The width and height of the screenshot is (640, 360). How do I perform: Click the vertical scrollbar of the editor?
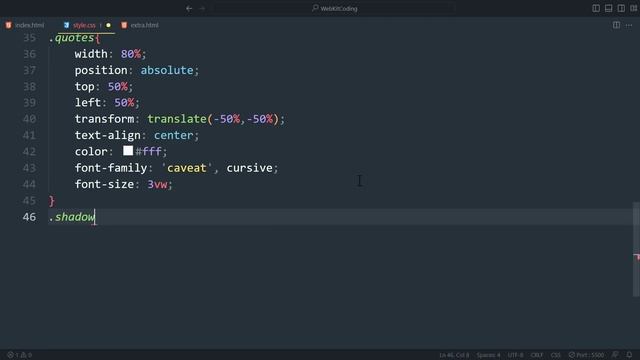[x=636, y=249]
